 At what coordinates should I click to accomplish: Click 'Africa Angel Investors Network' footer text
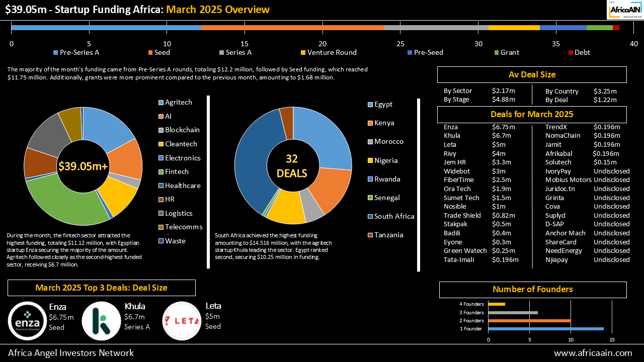(71, 353)
